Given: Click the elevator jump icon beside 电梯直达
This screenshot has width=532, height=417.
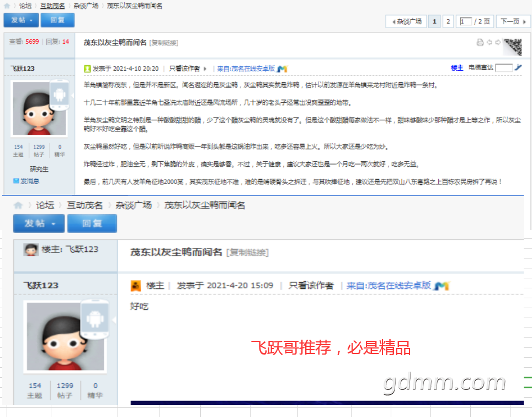Looking at the screenshot, I should coord(518,67).
